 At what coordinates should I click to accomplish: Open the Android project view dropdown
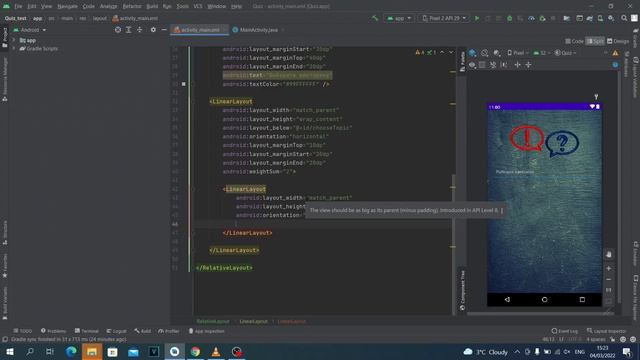click(30, 30)
